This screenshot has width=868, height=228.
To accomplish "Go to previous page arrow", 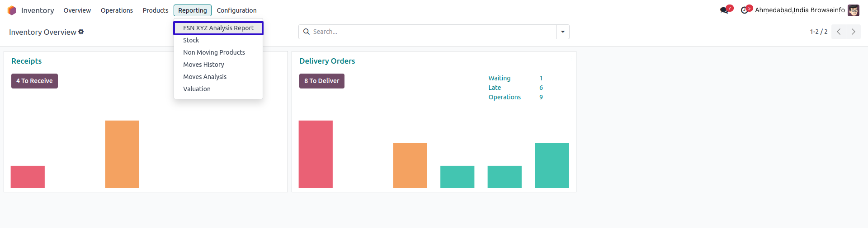I will point(839,32).
